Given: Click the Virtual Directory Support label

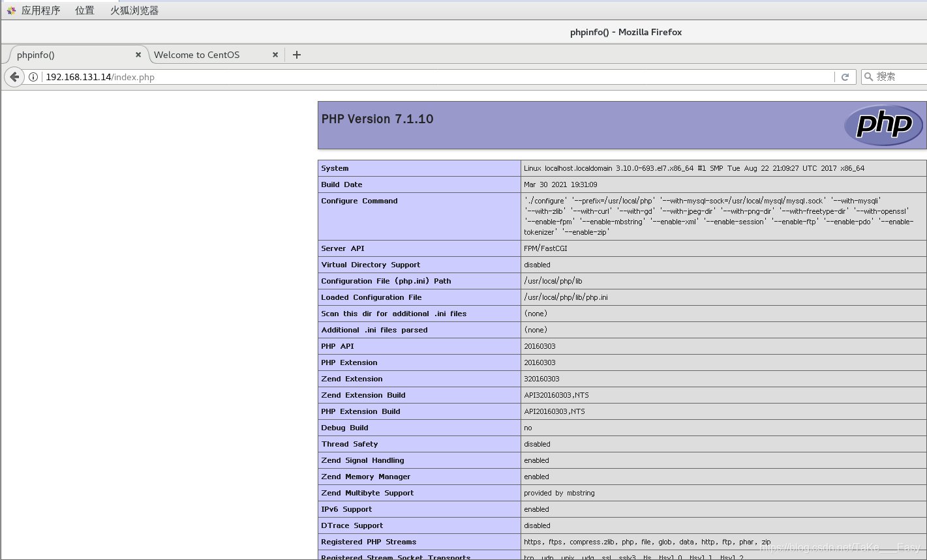Looking at the screenshot, I should point(371,265).
